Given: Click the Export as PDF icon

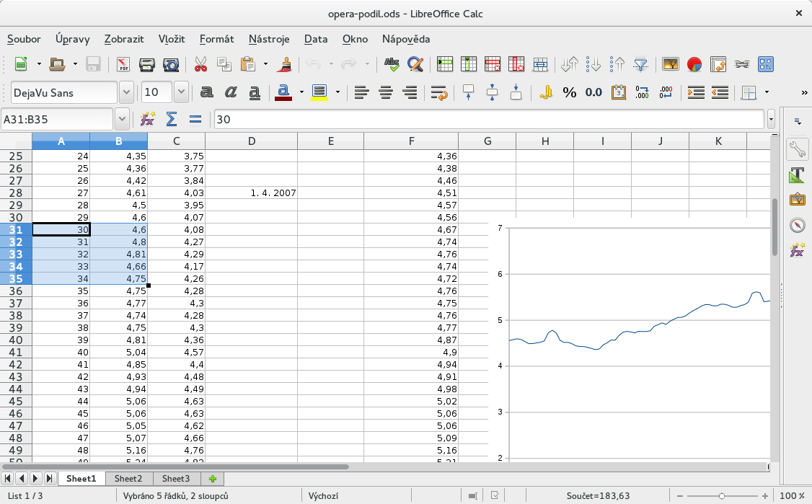Looking at the screenshot, I should coord(123,65).
